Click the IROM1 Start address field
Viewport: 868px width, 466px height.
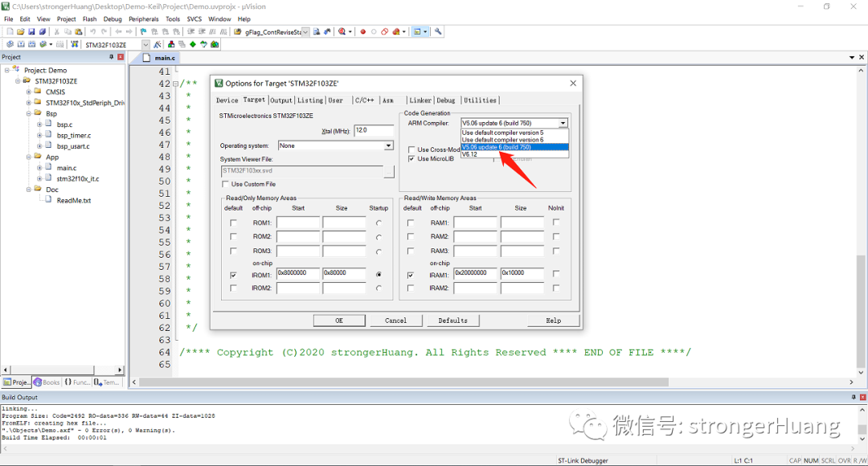point(298,273)
